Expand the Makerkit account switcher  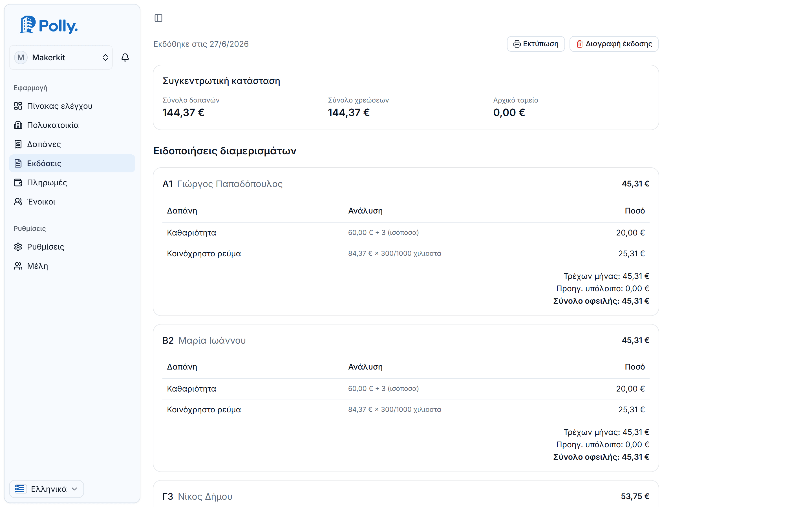pos(61,58)
